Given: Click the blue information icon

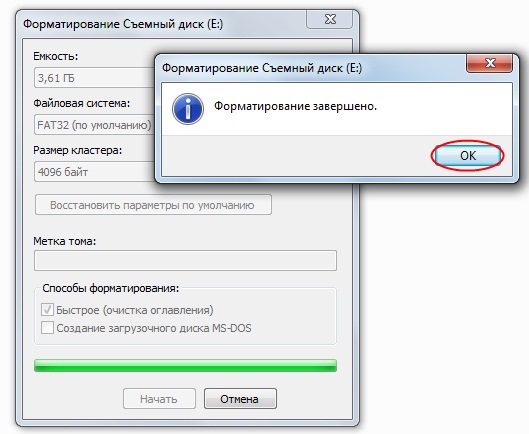Looking at the screenshot, I should click(188, 109).
